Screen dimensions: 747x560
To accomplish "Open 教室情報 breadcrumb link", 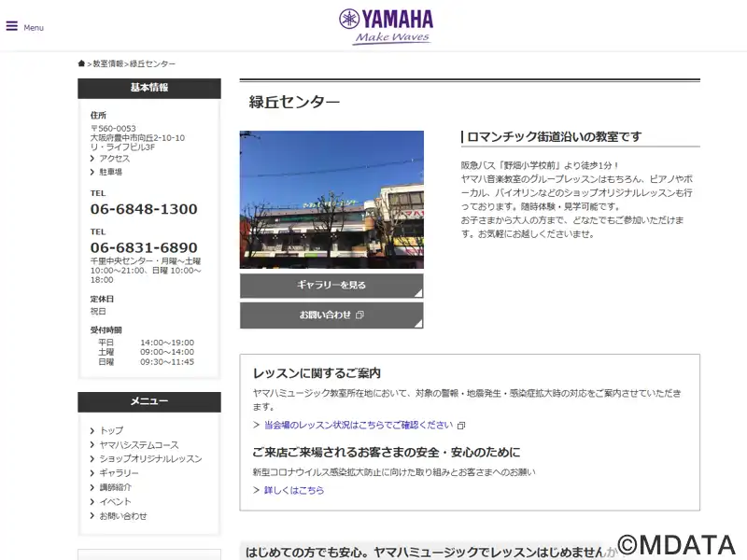I will click(x=108, y=63).
